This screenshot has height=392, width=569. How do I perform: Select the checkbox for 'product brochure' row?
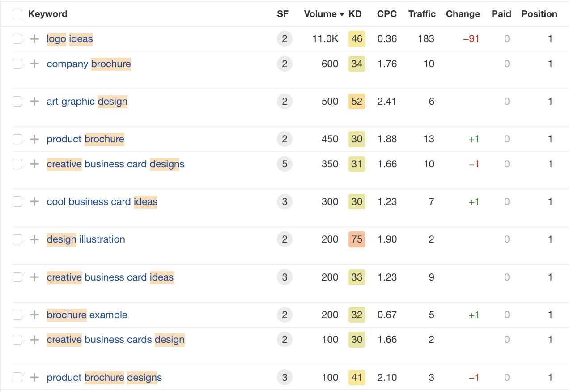17,139
